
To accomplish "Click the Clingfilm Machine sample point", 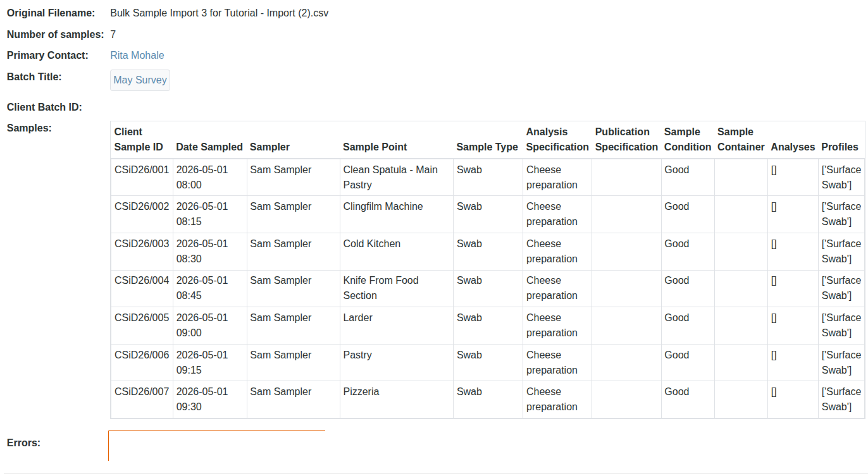I will [383, 207].
